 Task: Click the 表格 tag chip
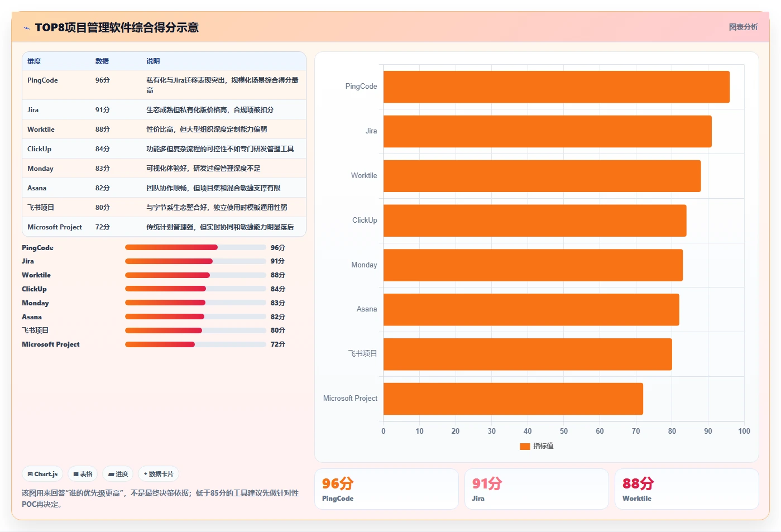(83, 474)
